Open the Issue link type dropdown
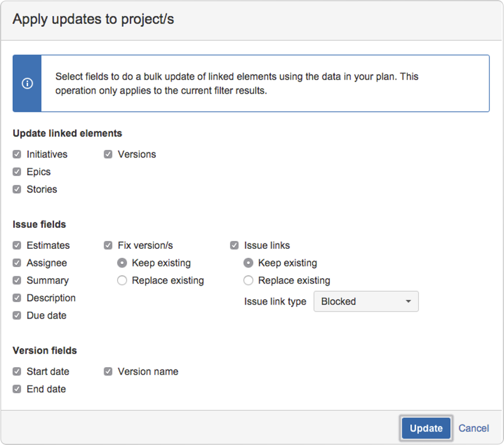 [x=366, y=302]
